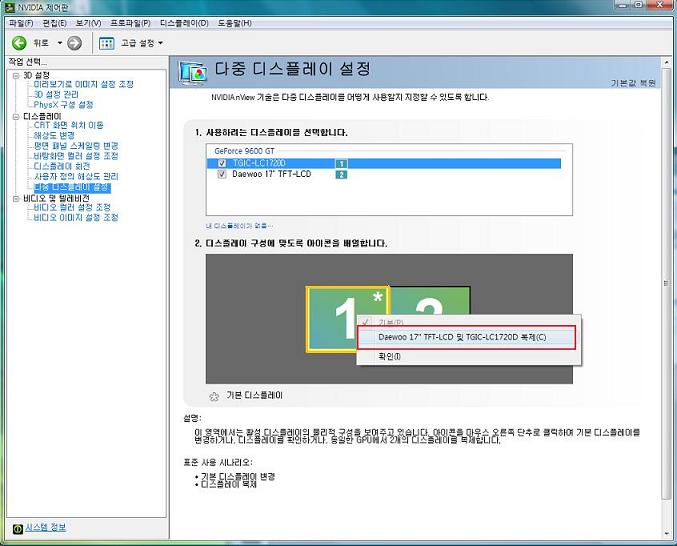This screenshot has width=677, height=546.
Task: Click the primary display star legend icon
Action: [214, 396]
